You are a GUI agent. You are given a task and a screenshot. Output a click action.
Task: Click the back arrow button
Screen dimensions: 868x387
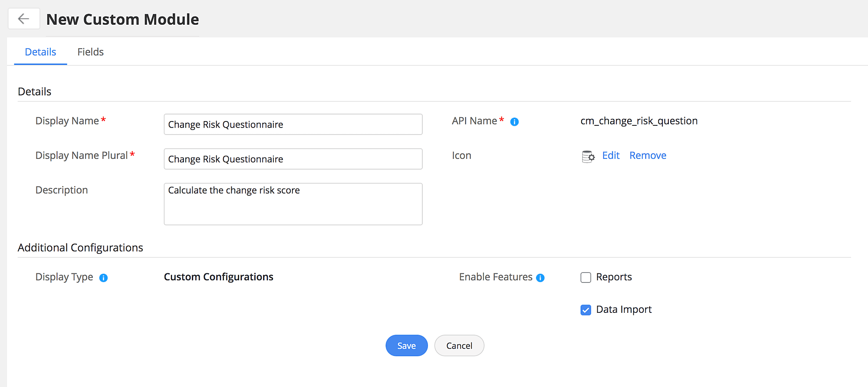click(24, 19)
